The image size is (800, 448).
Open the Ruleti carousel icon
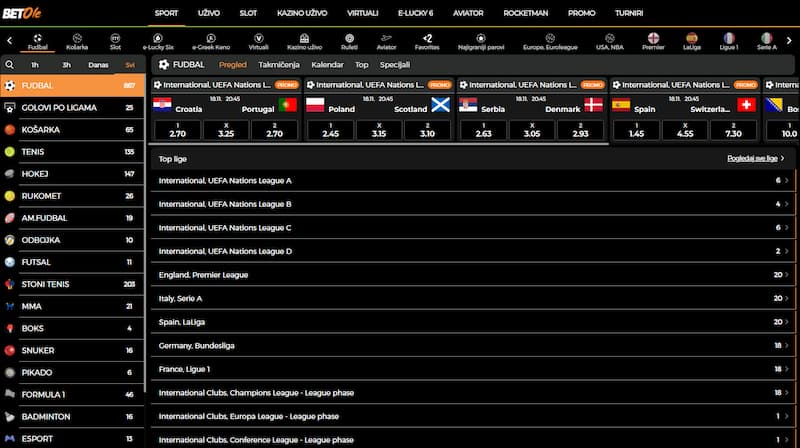(x=349, y=38)
